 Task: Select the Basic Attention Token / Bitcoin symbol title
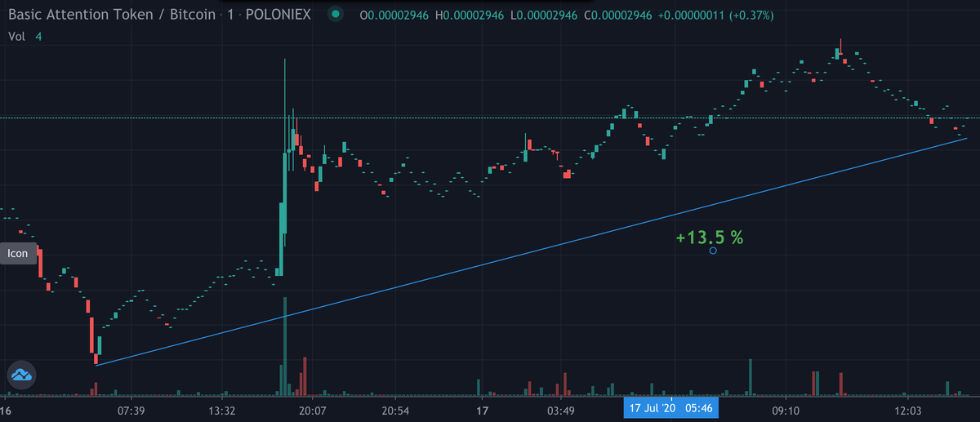coord(113,16)
